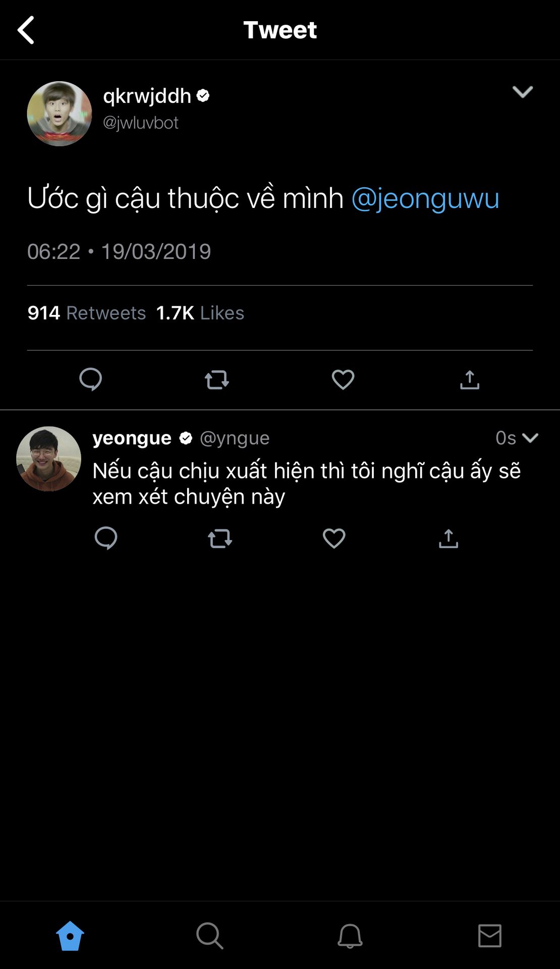Like yeongue's reply with the heart
This screenshot has height=969, width=560.
[x=334, y=539]
